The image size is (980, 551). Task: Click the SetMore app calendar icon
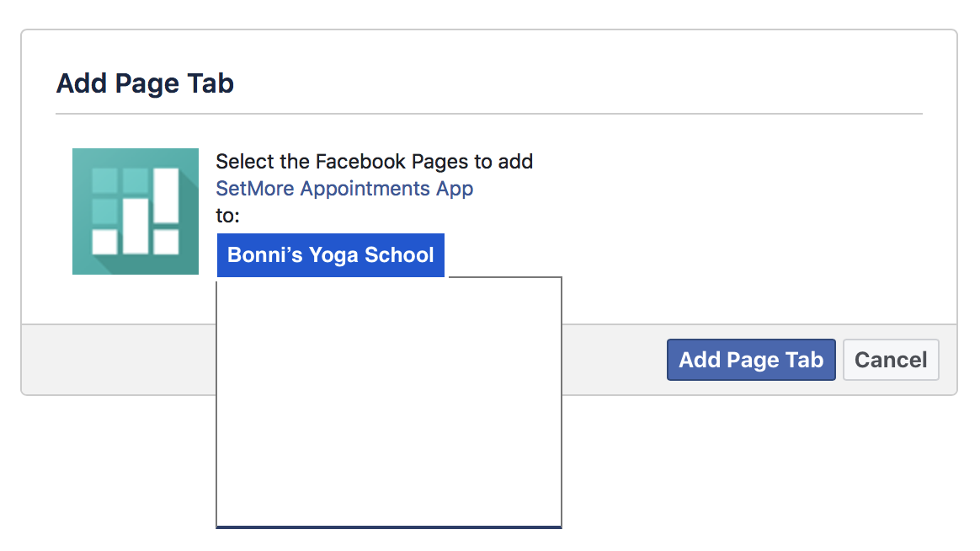click(136, 211)
